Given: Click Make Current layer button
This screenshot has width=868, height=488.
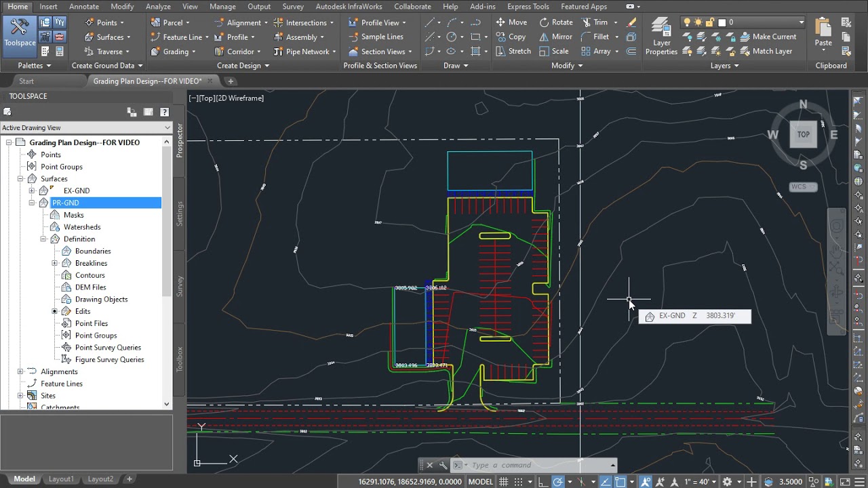Looking at the screenshot, I should point(768,37).
